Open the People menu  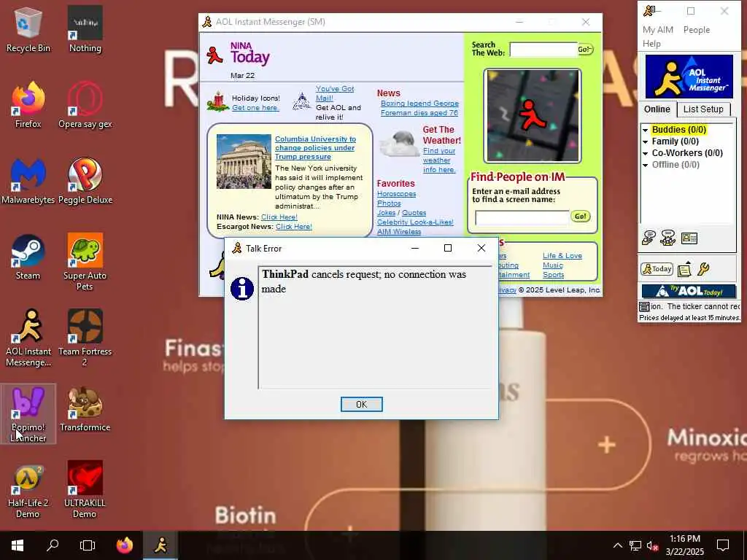(697, 29)
